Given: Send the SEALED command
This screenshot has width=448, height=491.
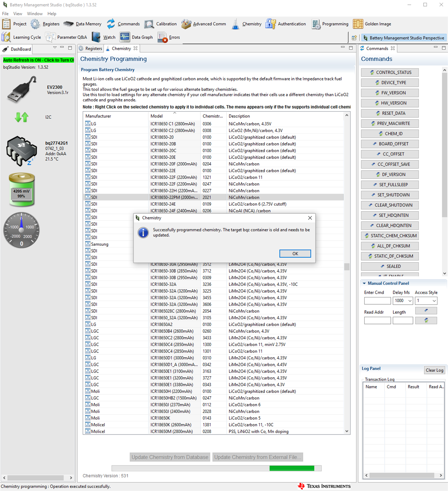Looking at the screenshot, I should (x=390, y=266).
